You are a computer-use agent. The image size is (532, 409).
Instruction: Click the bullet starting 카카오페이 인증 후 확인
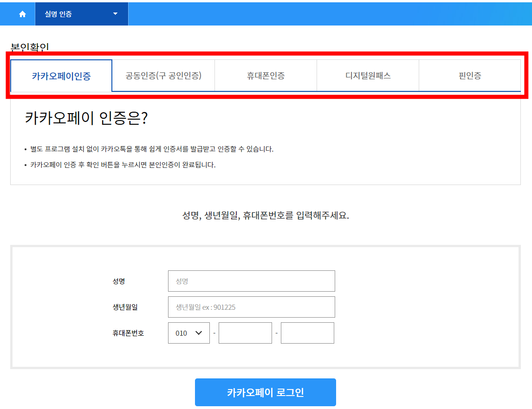pyautogui.click(x=123, y=165)
